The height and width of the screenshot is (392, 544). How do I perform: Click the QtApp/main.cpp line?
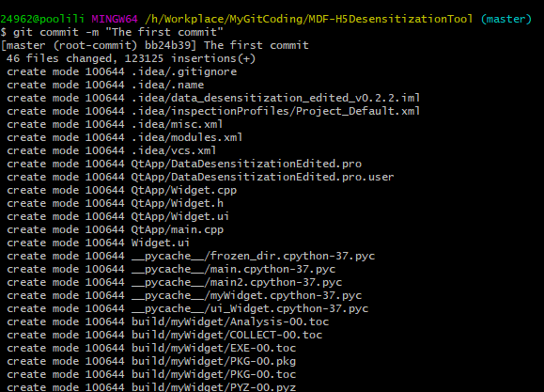click(116, 230)
